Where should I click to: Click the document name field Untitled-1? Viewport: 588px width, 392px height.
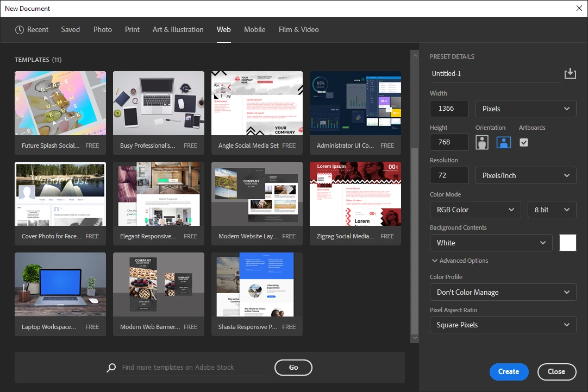[495, 74]
